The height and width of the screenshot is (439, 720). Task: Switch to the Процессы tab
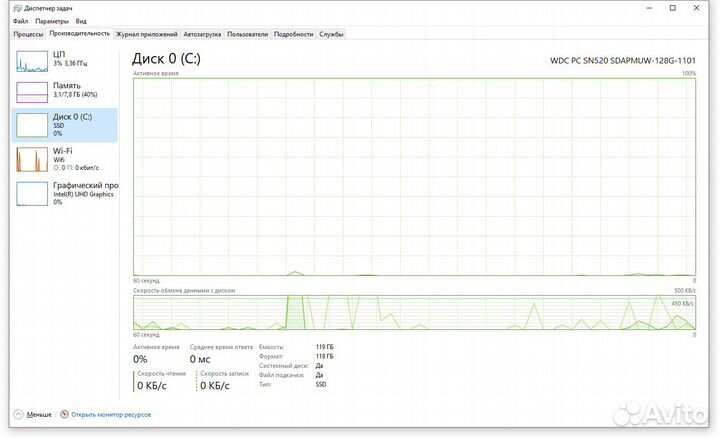[x=28, y=34]
